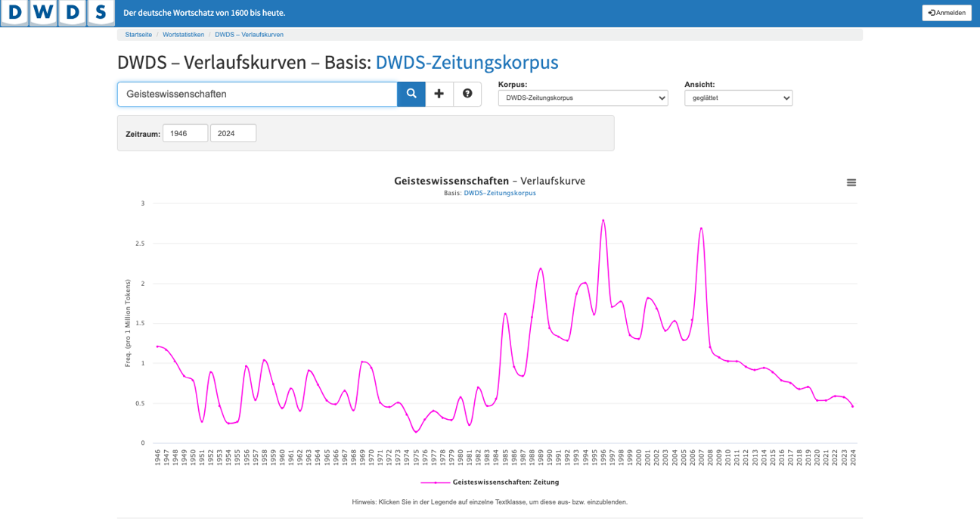Image resolution: width=980 pixels, height=528 pixels.
Task: Click the chart title Geisteswissenschaften – Verlaufskurve
Action: [x=489, y=181]
